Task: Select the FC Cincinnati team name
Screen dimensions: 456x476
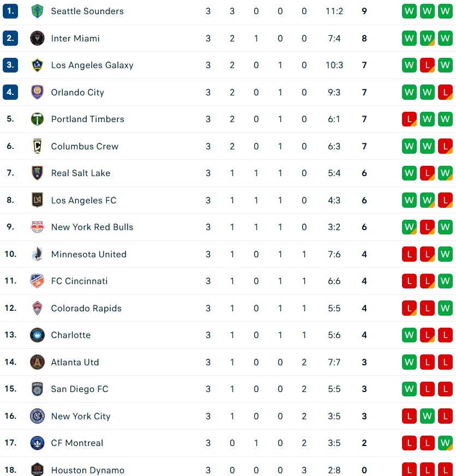Action: 79,281
